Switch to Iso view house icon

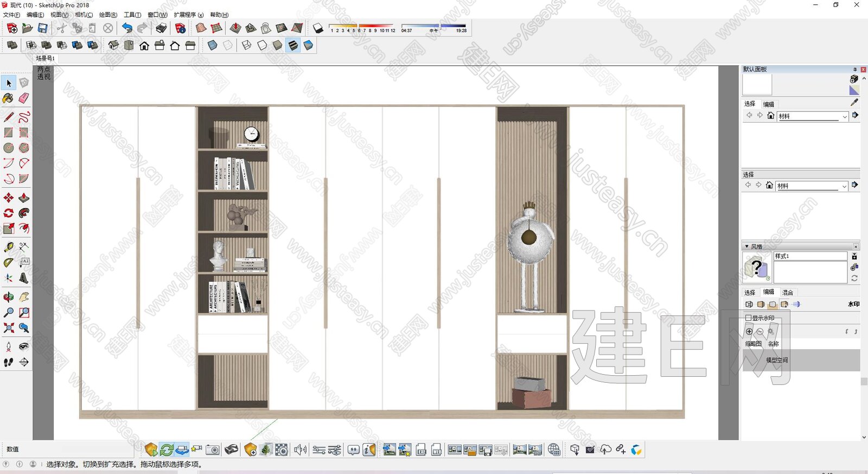(x=113, y=46)
